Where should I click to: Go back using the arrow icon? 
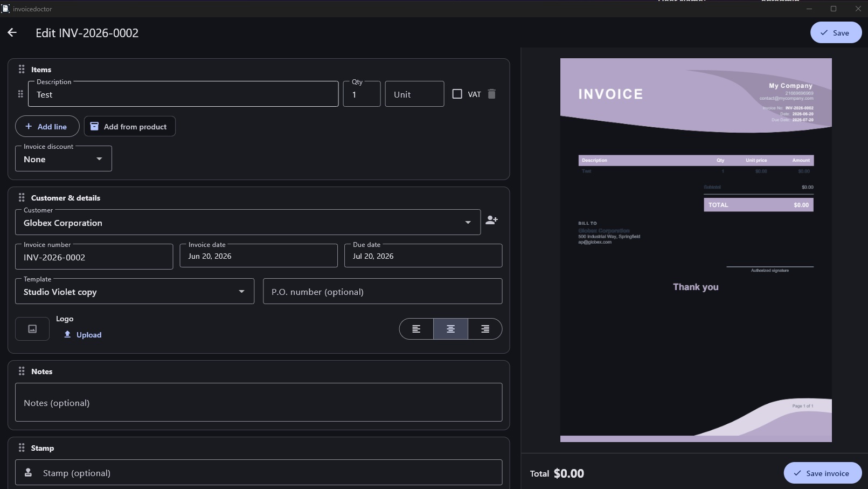click(12, 33)
